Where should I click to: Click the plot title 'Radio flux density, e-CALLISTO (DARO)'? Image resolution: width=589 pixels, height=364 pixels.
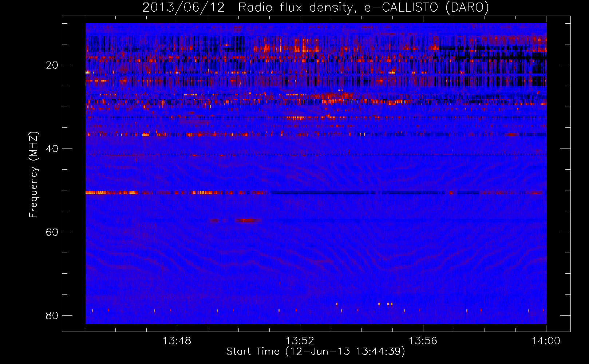364,7
